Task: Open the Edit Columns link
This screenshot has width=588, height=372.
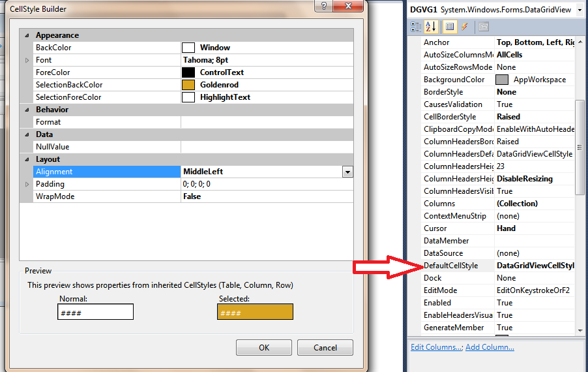Action: point(435,347)
